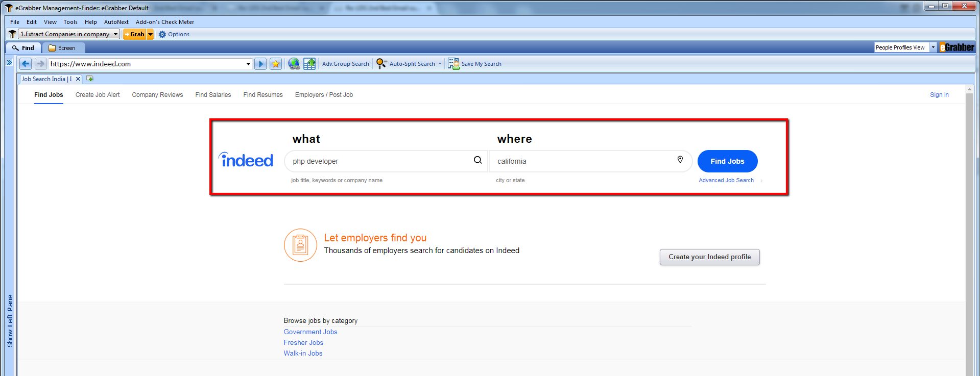The width and height of the screenshot is (980, 376).
Task: Click the search magnifier in the what field
Action: pos(478,160)
